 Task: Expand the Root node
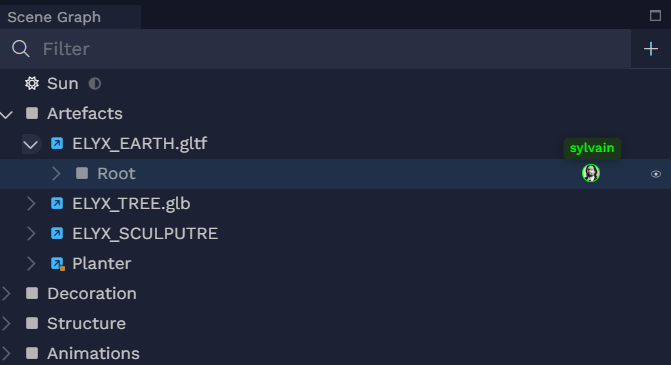56,174
